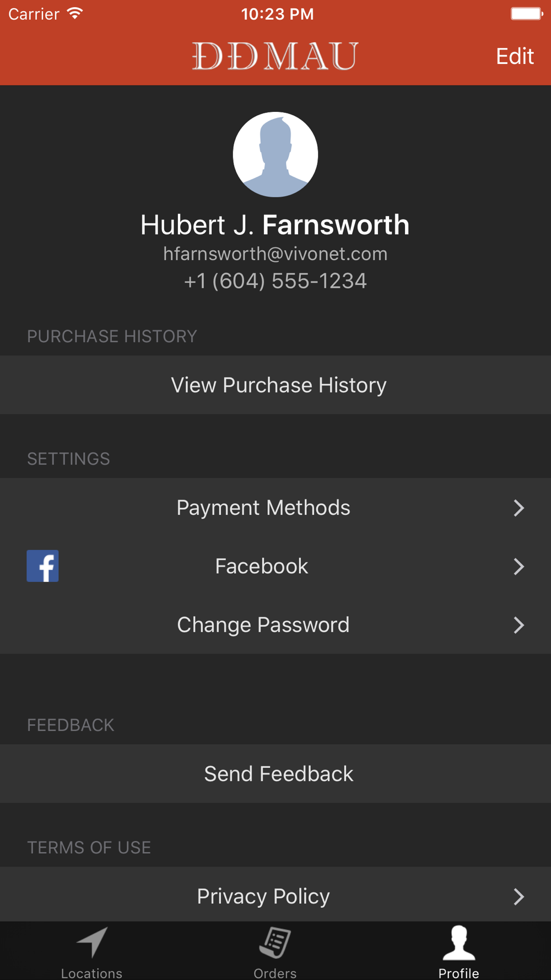Open the Payment Methods row
This screenshot has height=980, width=551.
coord(275,508)
